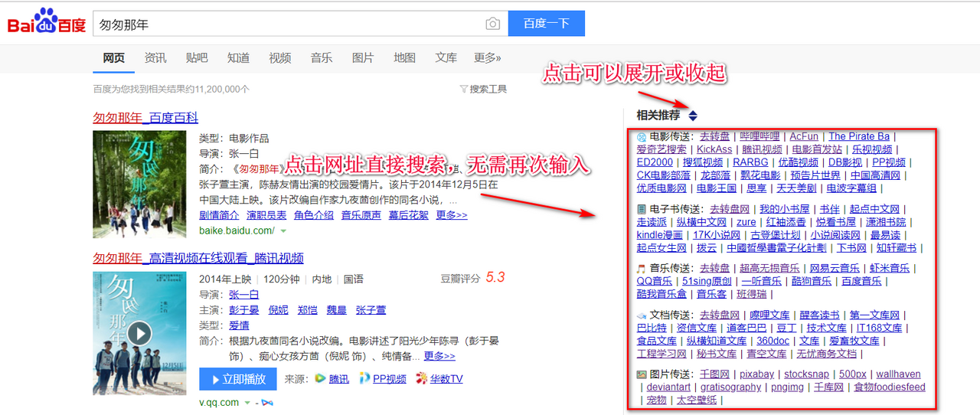980x415 pixels.
Task: Play the video via thumbnail play icon
Action: [x=139, y=333]
